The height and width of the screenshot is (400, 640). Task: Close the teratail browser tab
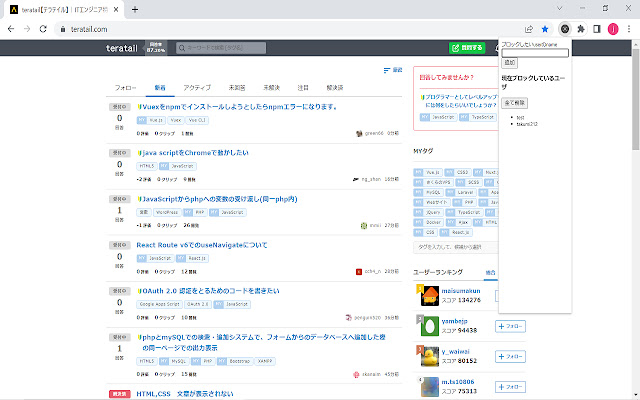[x=116, y=9]
